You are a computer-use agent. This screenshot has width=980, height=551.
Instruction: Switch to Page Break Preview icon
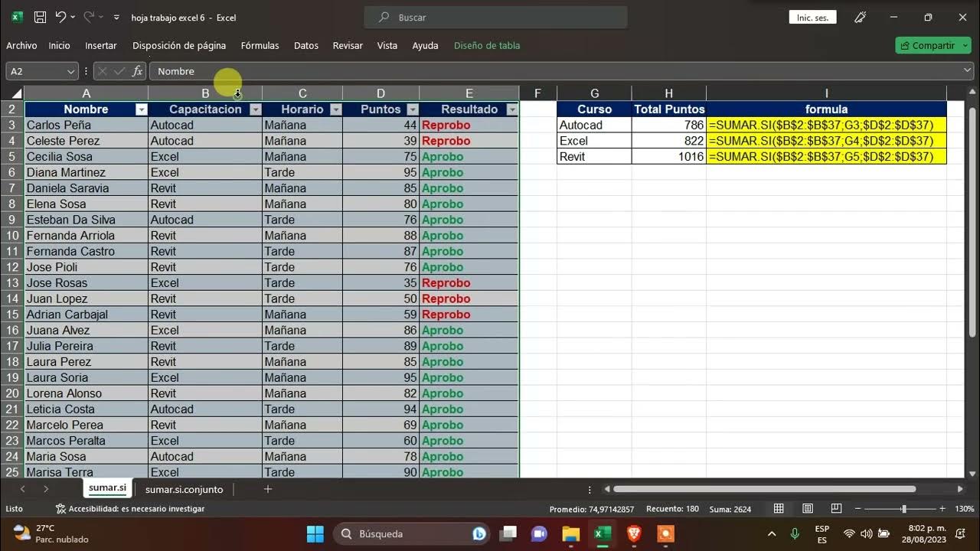835,509
